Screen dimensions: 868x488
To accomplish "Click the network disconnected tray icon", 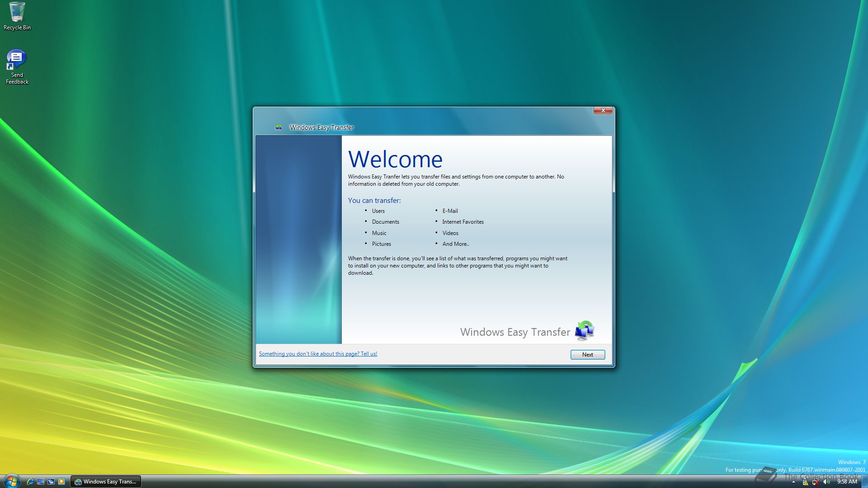I will coord(816,482).
